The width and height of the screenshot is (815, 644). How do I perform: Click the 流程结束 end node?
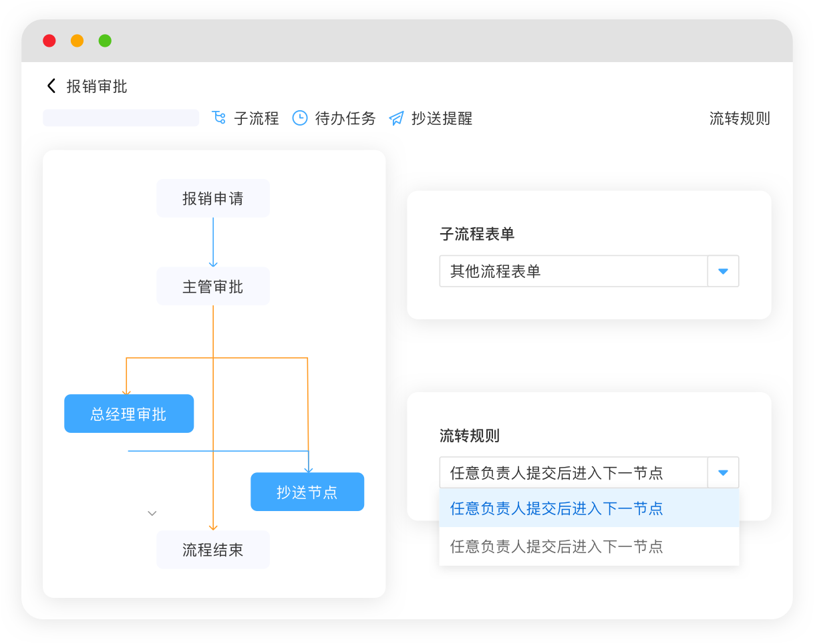pyautogui.click(x=212, y=550)
